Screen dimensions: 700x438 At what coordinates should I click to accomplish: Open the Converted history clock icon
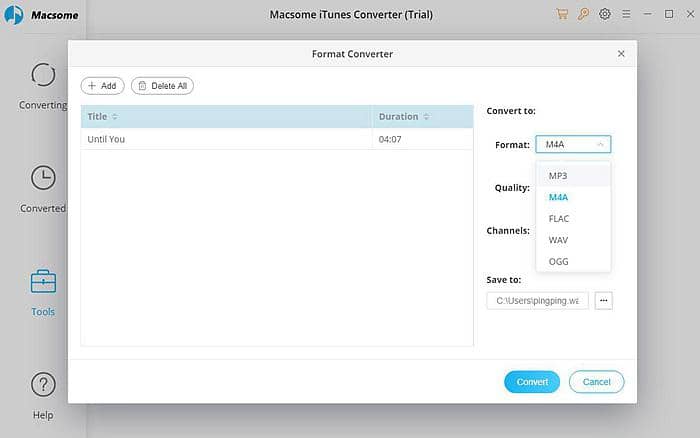point(43,178)
